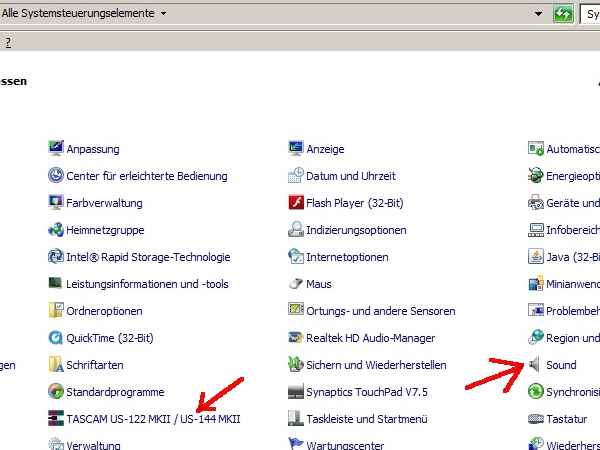Click the Synaptics TouchPad V7.5 icon
The height and width of the screenshot is (450, 600).
[296, 391]
